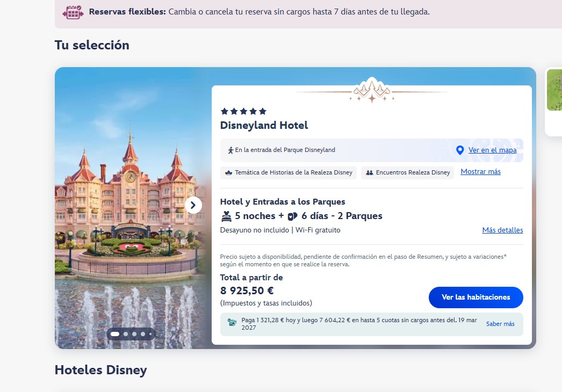Click the ticket icon beside 6 días
The image size is (562, 392).
292,216
